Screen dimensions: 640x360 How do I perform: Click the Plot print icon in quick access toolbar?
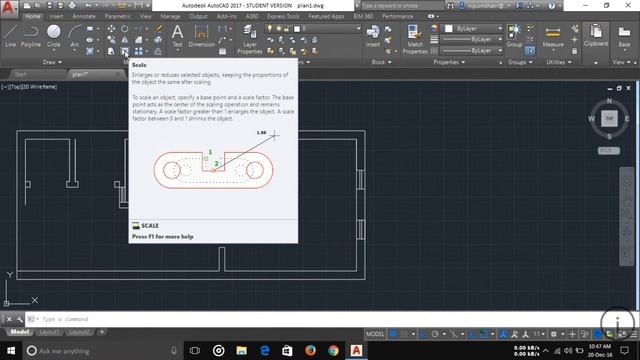(x=72, y=6)
